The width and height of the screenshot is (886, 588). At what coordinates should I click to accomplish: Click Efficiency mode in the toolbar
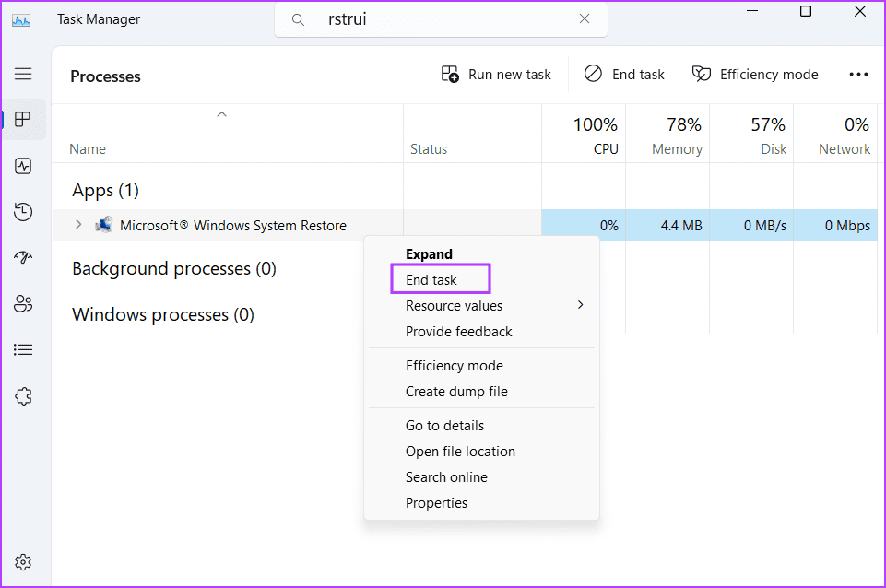[x=755, y=74]
